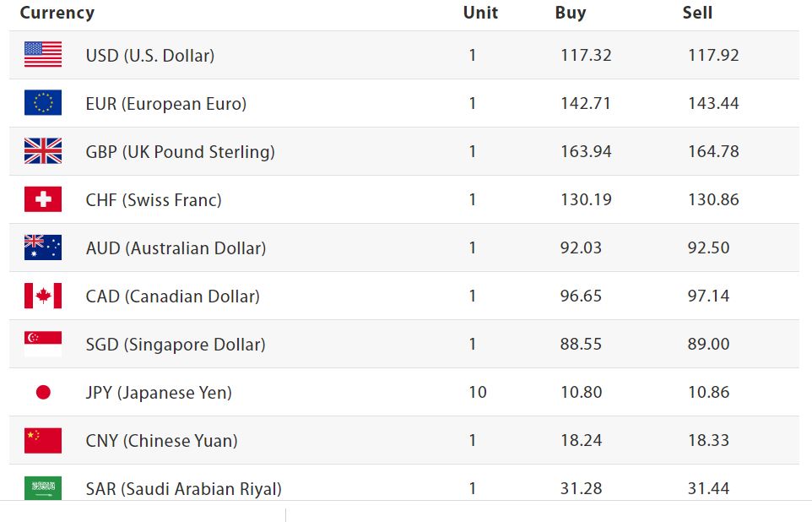Click the CHF sell rate 130.86
The height and width of the screenshot is (522, 812).
tap(713, 200)
